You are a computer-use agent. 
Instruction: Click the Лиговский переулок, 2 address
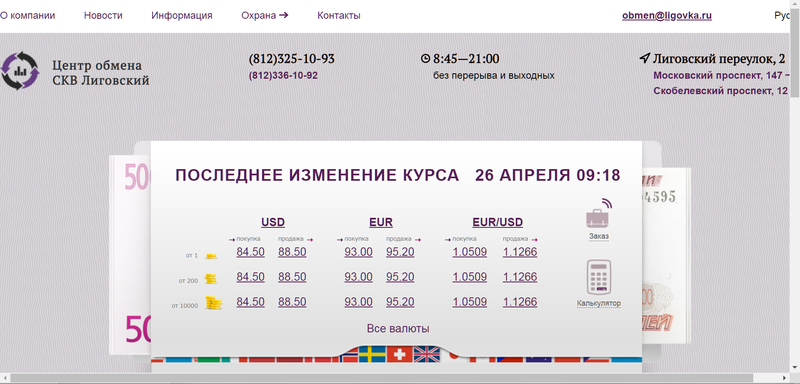point(718,59)
